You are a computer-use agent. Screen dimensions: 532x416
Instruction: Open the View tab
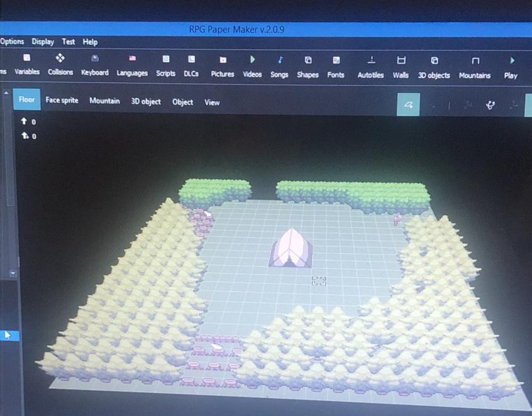tap(212, 102)
